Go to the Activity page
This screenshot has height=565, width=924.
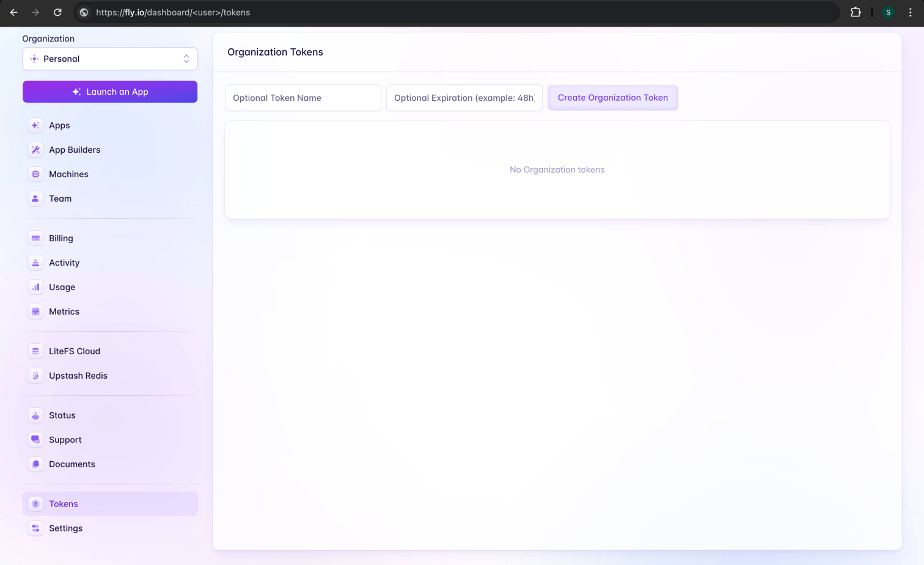pos(64,263)
